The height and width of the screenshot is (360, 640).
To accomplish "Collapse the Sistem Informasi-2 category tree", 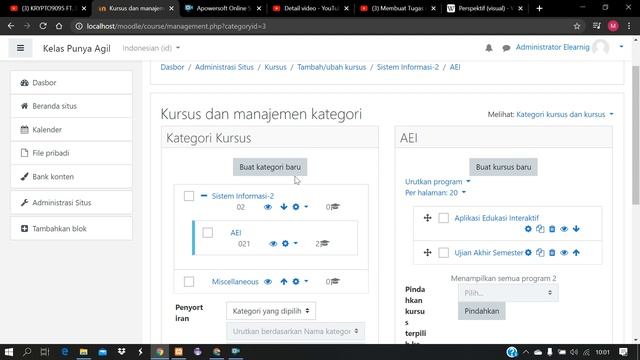I will point(204,196).
